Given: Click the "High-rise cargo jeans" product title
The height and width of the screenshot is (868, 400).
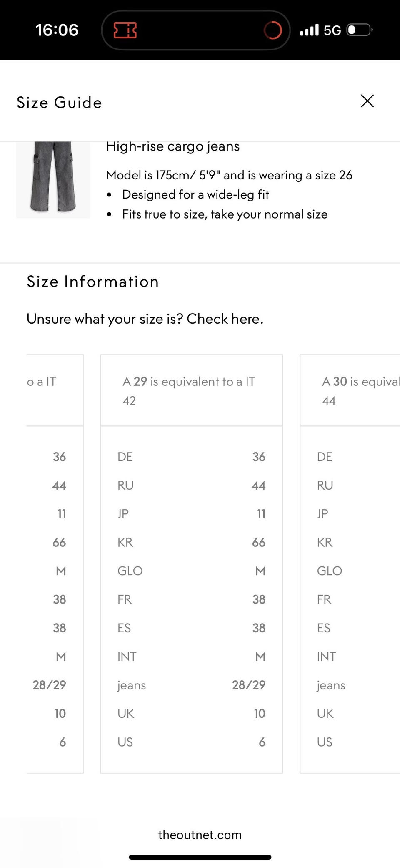Looking at the screenshot, I should click(172, 147).
